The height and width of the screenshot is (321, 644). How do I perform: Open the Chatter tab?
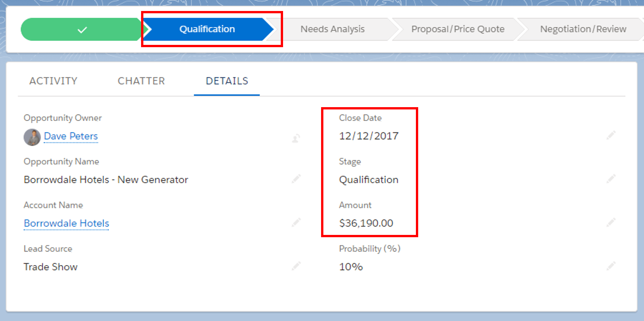pos(141,81)
